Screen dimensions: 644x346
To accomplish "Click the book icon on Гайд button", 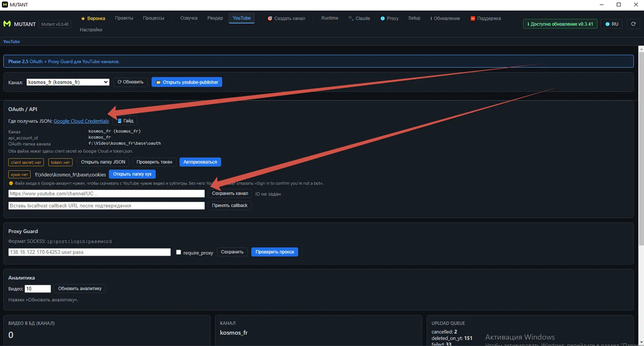I will pos(120,121).
